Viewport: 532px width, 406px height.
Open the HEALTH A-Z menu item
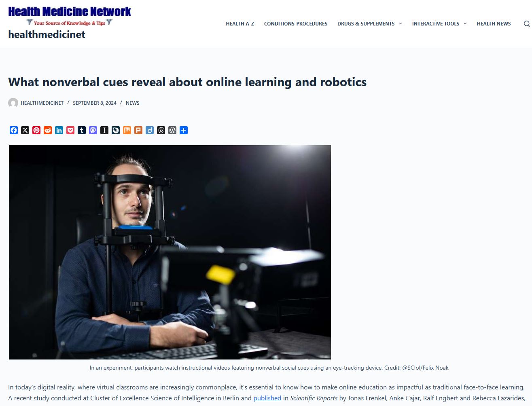240,23
